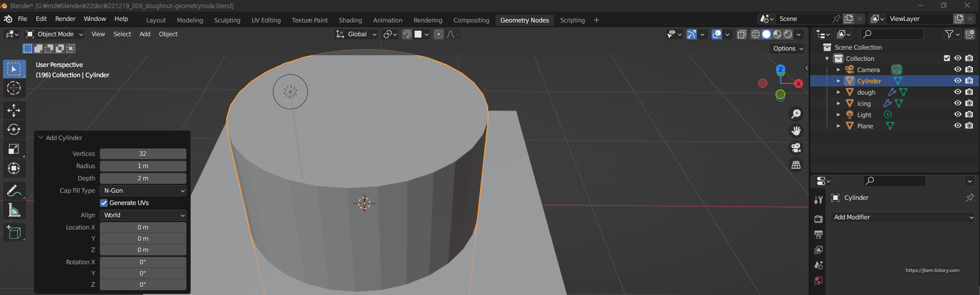The height and width of the screenshot is (295, 980).
Task: Open viewport shading options arrow
Action: pyautogui.click(x=799, y=34)
